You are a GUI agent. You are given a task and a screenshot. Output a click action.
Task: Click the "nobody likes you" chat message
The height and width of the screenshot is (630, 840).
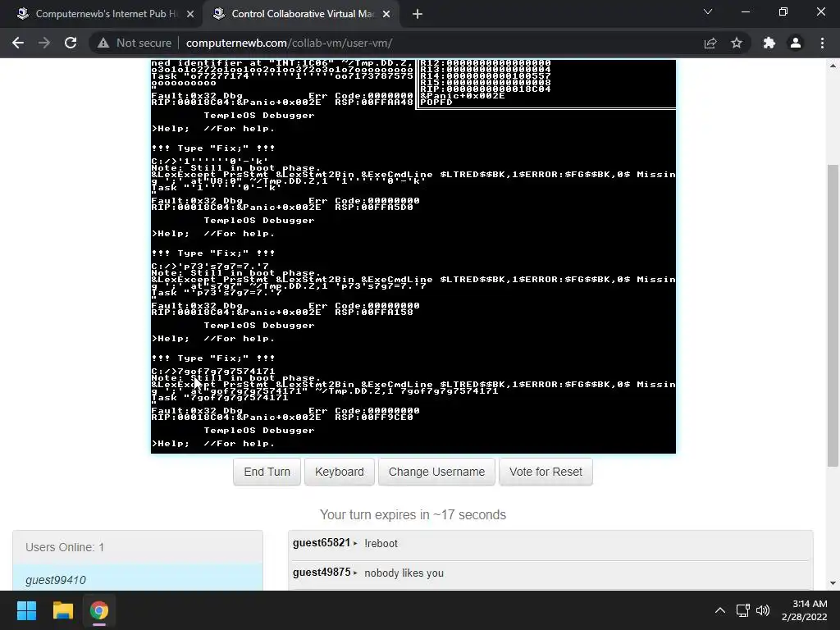point(404,573)
